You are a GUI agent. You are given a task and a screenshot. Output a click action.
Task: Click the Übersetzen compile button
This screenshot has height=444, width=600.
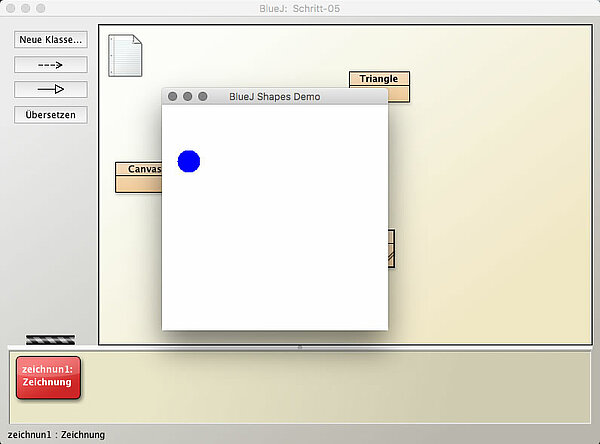pyautogui.click(x=50, y=115)
